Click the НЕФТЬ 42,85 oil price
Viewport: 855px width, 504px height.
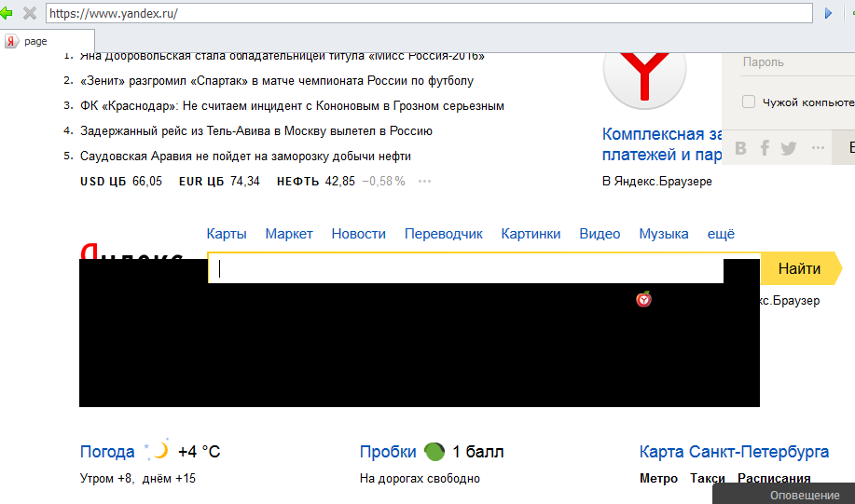coord(316,181)
